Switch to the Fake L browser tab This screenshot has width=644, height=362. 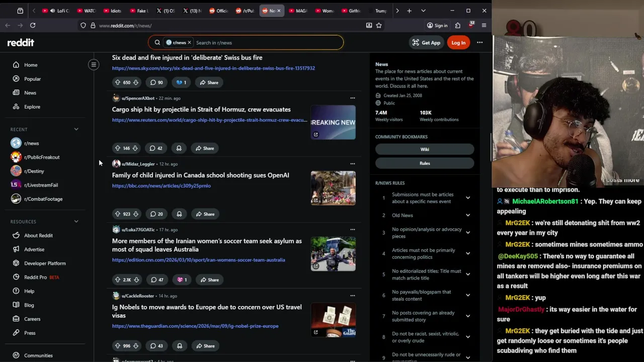pyautogui.click(x=138, y=11)
